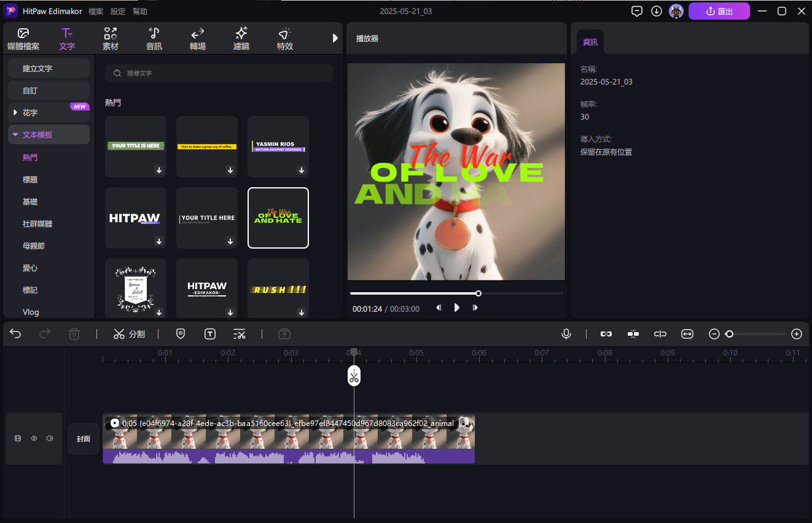Open the 幫助 menu
The image size is (812, 523).
(x=140, y=11)
